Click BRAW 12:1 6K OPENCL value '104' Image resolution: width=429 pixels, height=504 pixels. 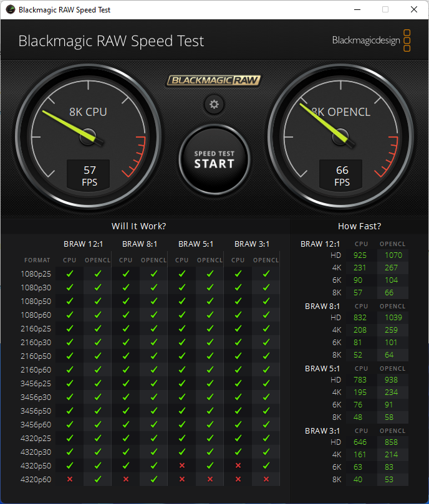coord(392,280)
